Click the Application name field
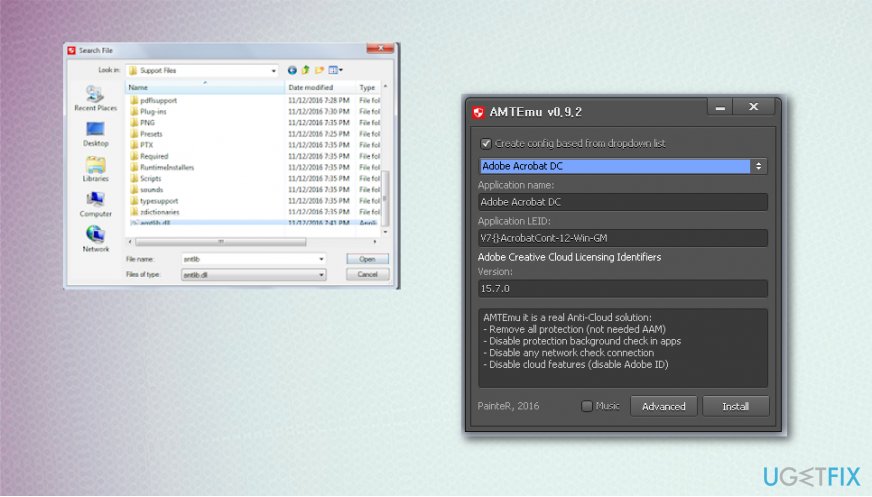The width and height of the screenshot is (872, 497). (623, 202)
